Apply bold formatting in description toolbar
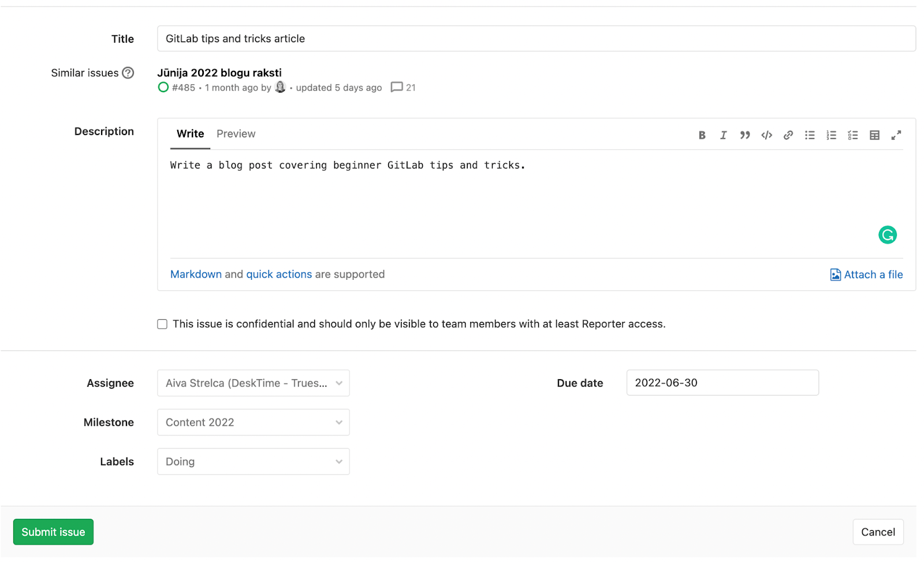 (x=702, y=135)
